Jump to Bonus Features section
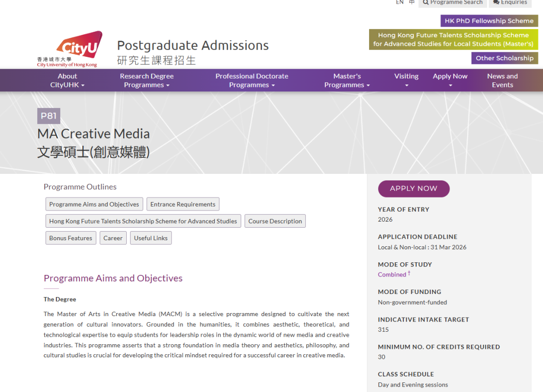Viewport: 543px width, 392px height. coord(70,238)
